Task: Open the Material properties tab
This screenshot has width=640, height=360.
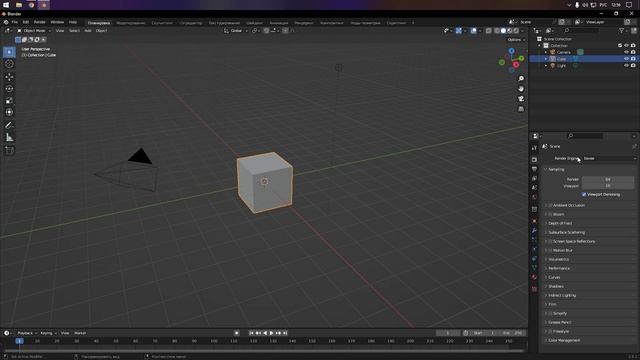Action: coord(534,277)
